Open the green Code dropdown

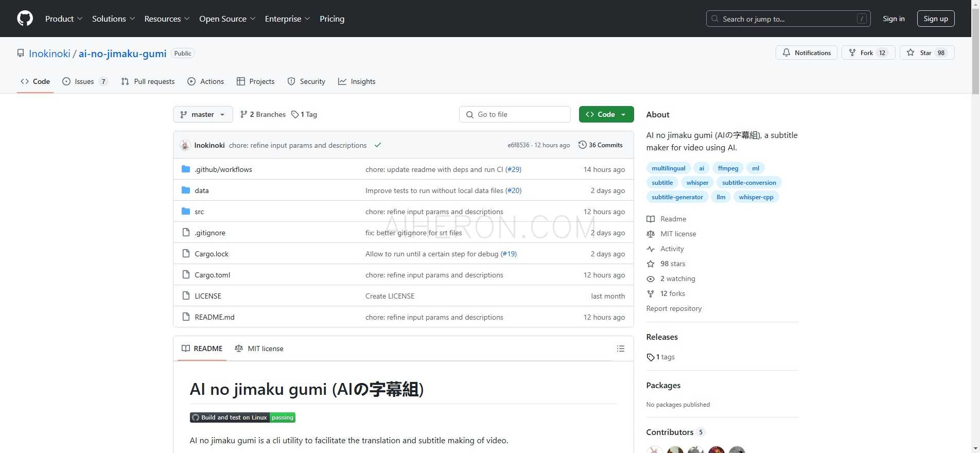pos(606,114)
